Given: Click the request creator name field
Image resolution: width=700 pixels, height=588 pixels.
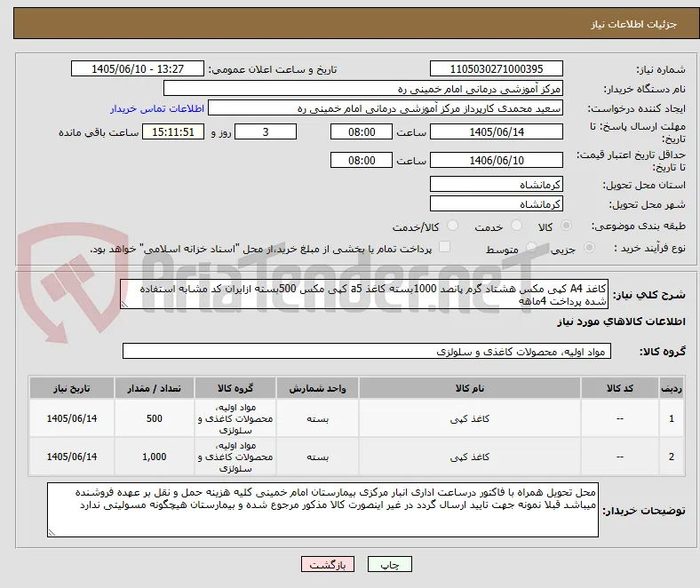Looking at the screenshot, I should point(386,108).
